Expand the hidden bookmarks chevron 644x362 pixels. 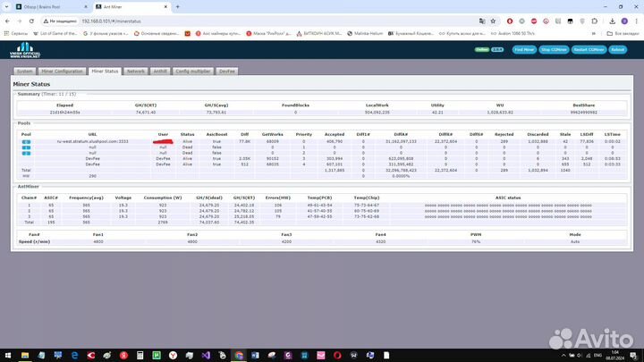click(594, 34)
